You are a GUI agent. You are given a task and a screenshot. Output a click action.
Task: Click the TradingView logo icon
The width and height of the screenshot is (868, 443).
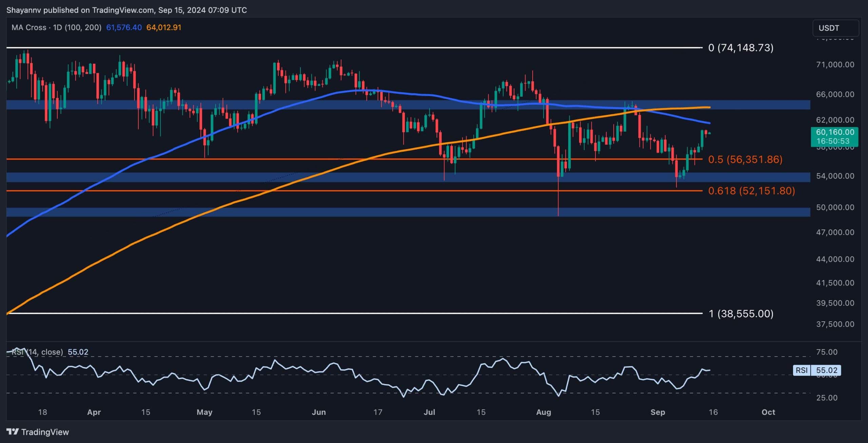13,431
